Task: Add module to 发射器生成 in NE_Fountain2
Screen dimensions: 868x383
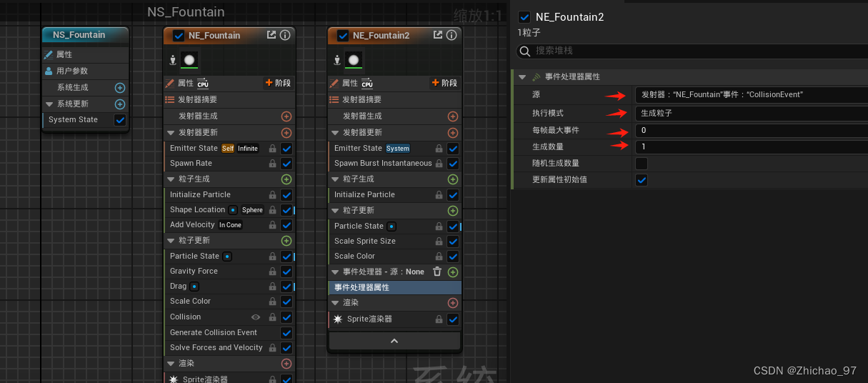Action: point(453,116)
